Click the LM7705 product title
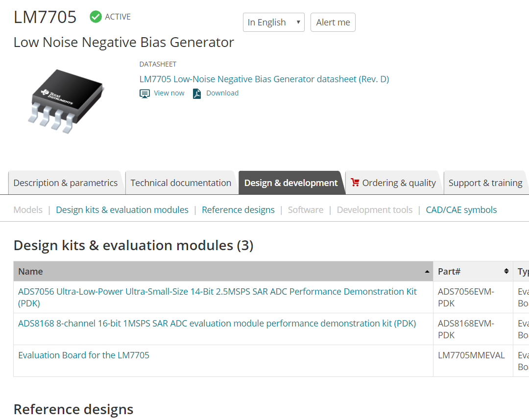 click(45, 17)
